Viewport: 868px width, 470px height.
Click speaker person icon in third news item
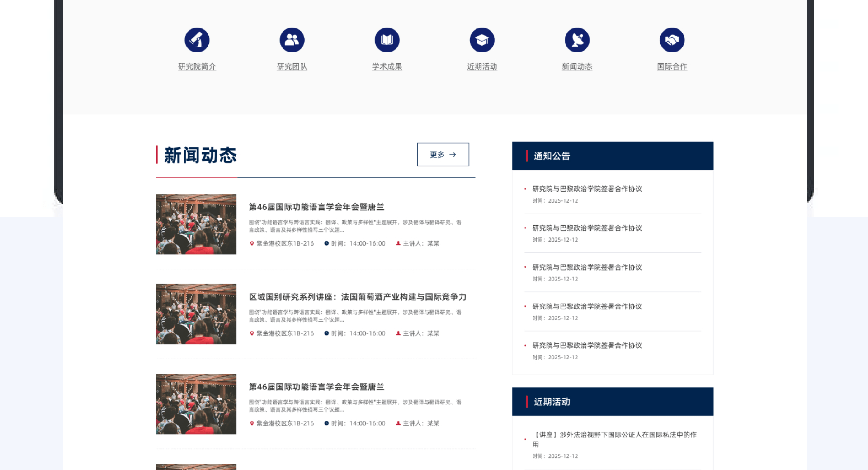(x=398, y=423)
